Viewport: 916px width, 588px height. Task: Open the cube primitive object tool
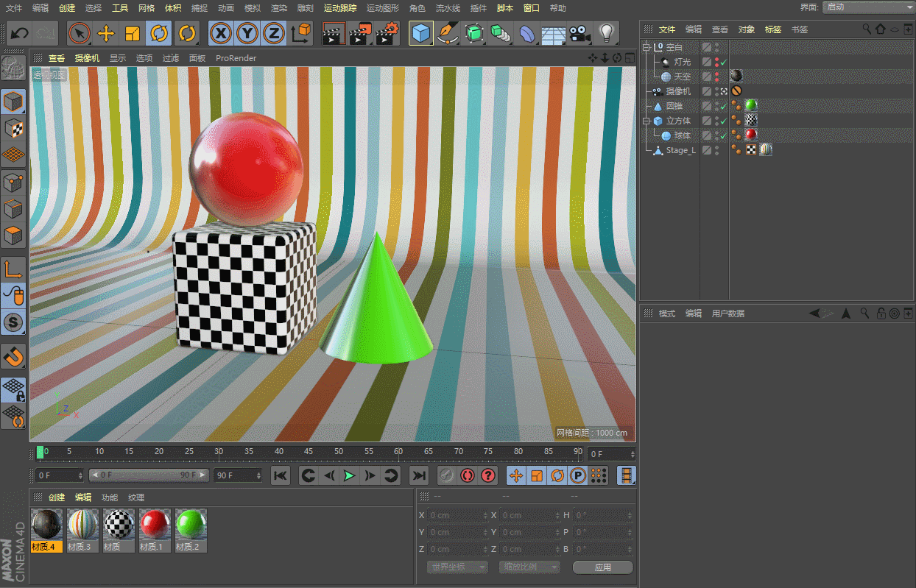pos(420,33)
